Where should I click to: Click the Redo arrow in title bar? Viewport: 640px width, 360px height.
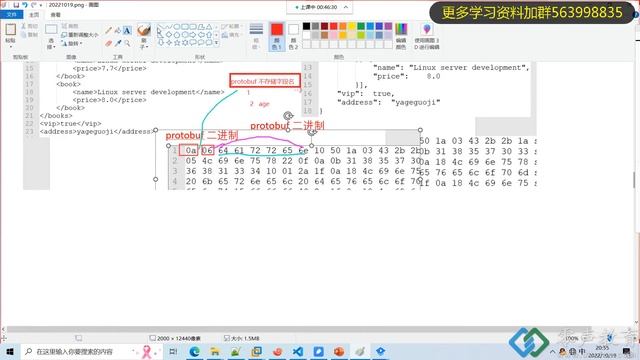[x=33, y=5]
